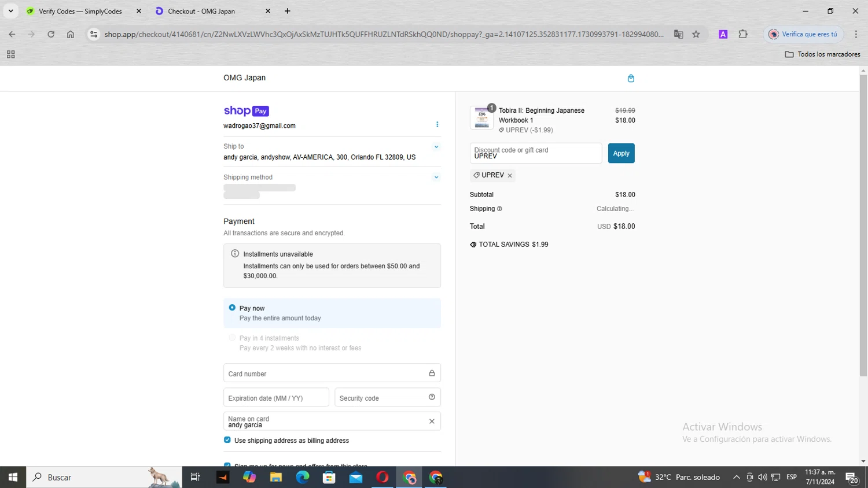The height and width of the screenshot is (488, 868).
Task: Click the Tobira II workbook thumbnail
Action: [481, 118]
